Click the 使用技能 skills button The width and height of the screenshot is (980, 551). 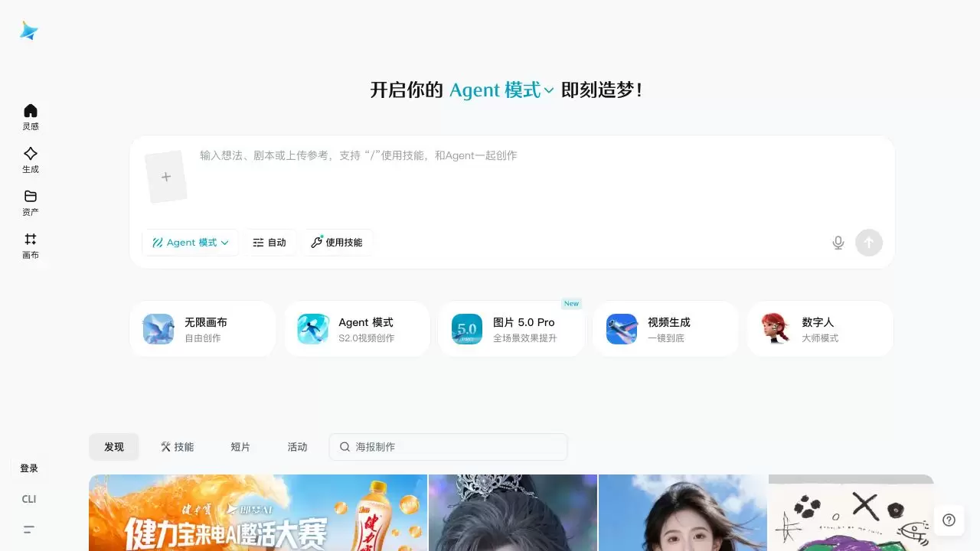click(x=338, y=243)
